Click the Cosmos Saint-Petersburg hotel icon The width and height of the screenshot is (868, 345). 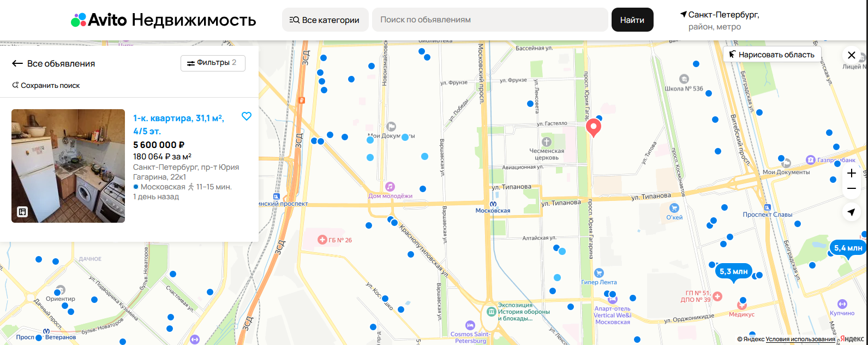click(470, 326)
